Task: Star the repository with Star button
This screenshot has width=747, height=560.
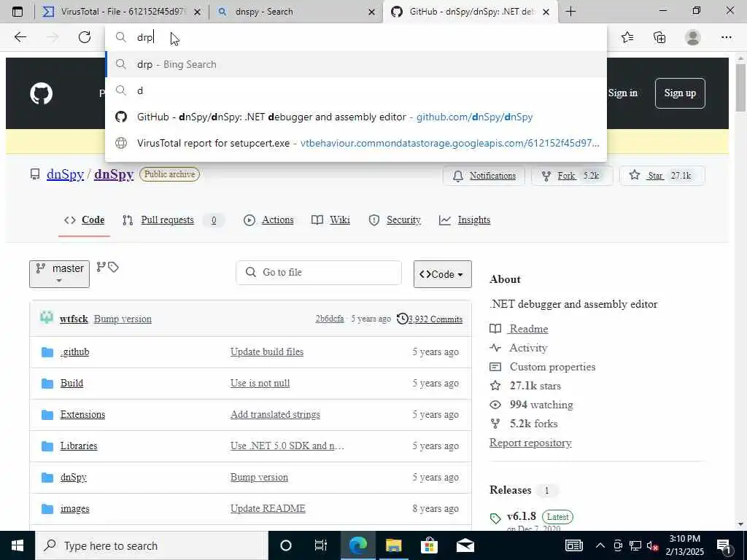Action: coord(662,176)
